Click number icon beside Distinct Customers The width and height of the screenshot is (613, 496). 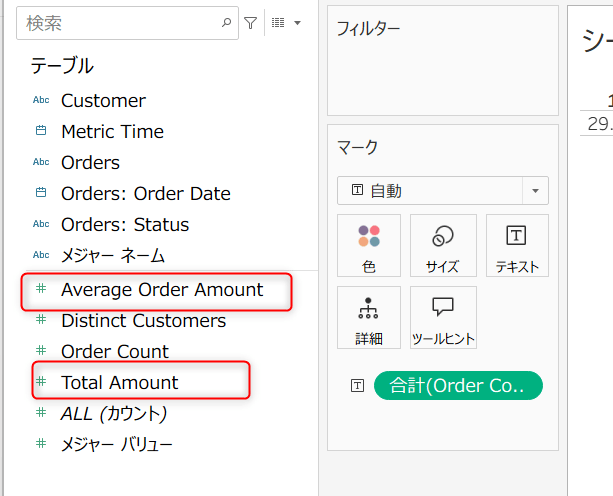coord(41,319)
